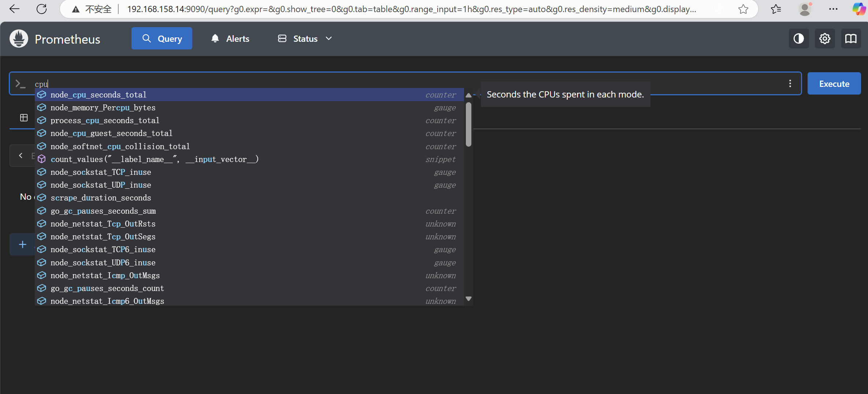868x394 pixels.
Task: Add a new query with plus button
Action: 23,244
